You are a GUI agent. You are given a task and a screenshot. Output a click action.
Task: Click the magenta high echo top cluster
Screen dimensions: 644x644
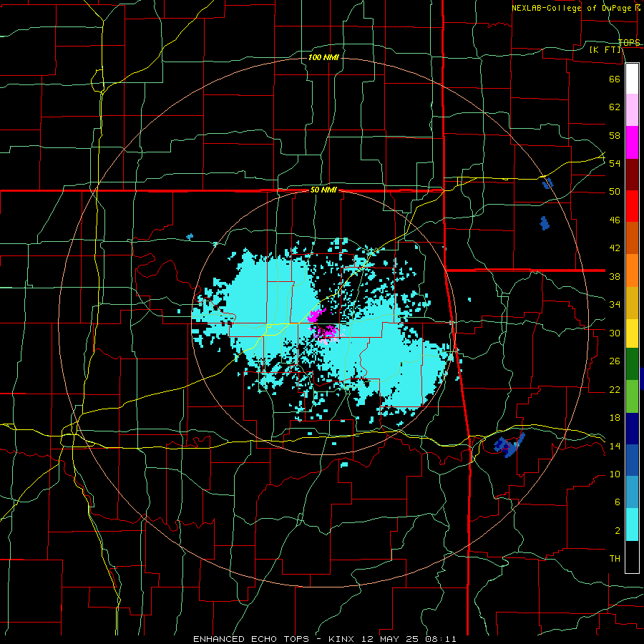click(x=323, y=326)
